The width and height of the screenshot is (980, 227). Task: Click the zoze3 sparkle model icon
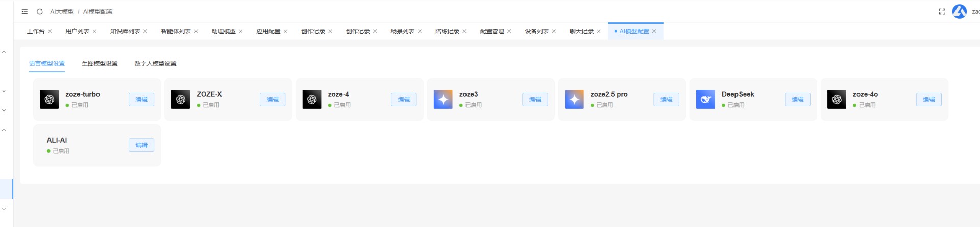[443, 99]
